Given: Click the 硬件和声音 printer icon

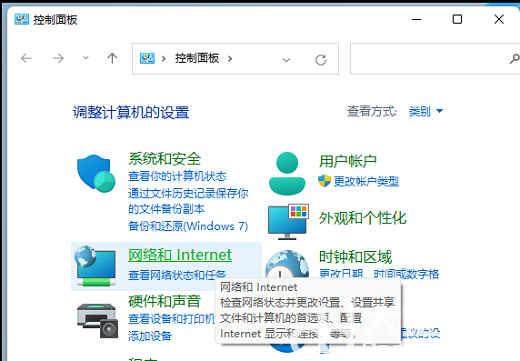Looking at the screenshot, I should [x=97, y=321].
